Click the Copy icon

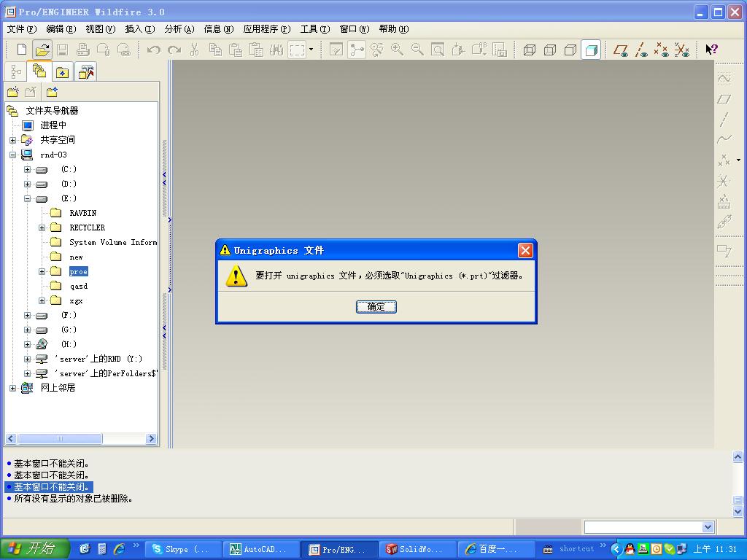click(x=215, y=50)
